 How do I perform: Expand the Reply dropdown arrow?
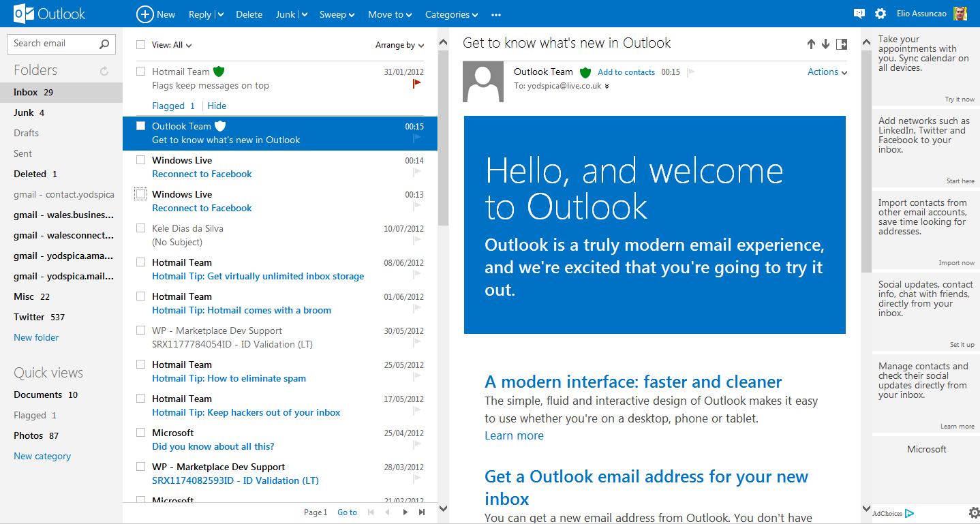tap(221, 14)
